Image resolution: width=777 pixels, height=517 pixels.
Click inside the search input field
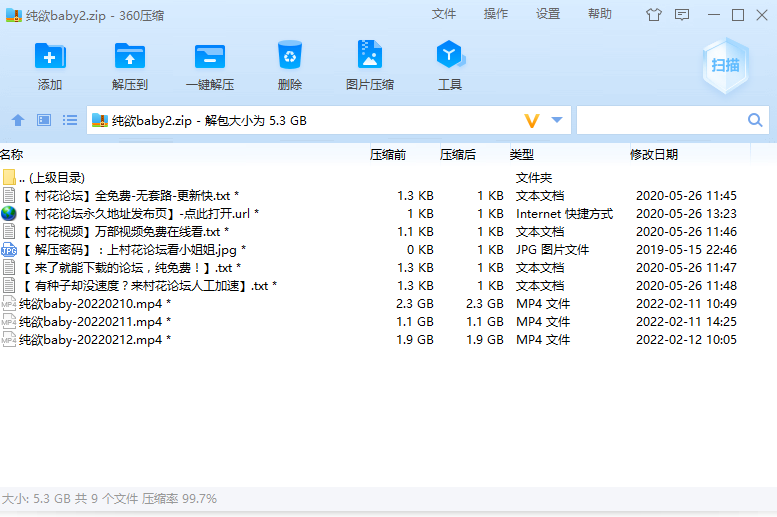660,120
